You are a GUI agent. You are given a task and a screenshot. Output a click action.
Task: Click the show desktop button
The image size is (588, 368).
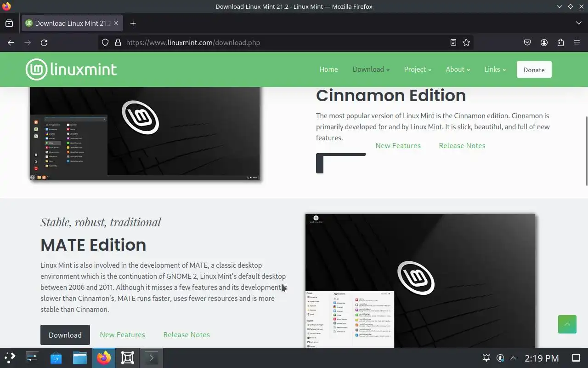pos(576,358)
